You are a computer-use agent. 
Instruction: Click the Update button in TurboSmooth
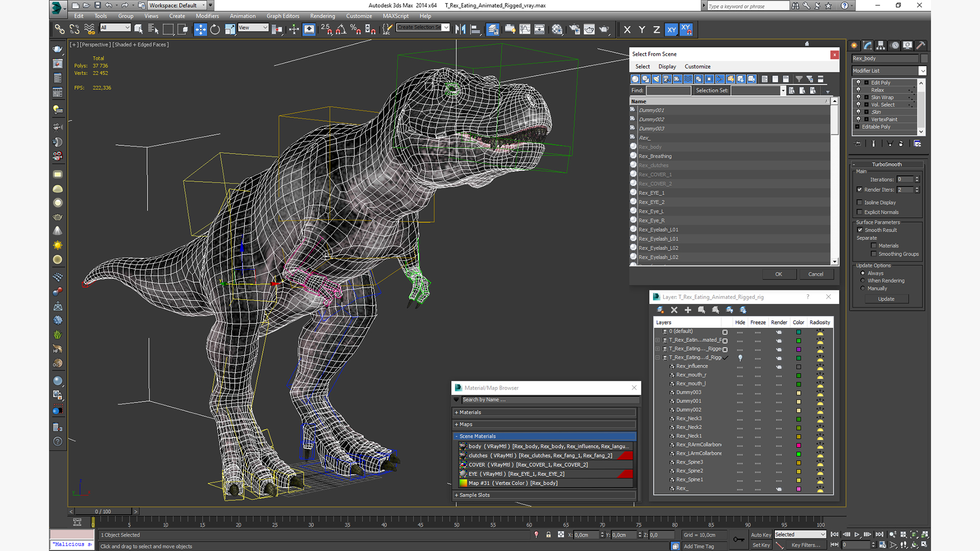(x=886, y=299)
